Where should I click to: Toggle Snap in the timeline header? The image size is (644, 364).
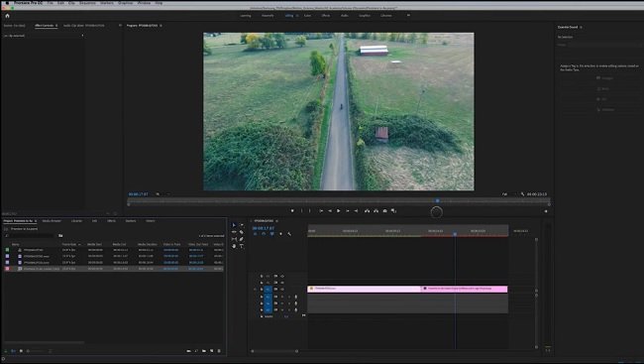point(264,234)
